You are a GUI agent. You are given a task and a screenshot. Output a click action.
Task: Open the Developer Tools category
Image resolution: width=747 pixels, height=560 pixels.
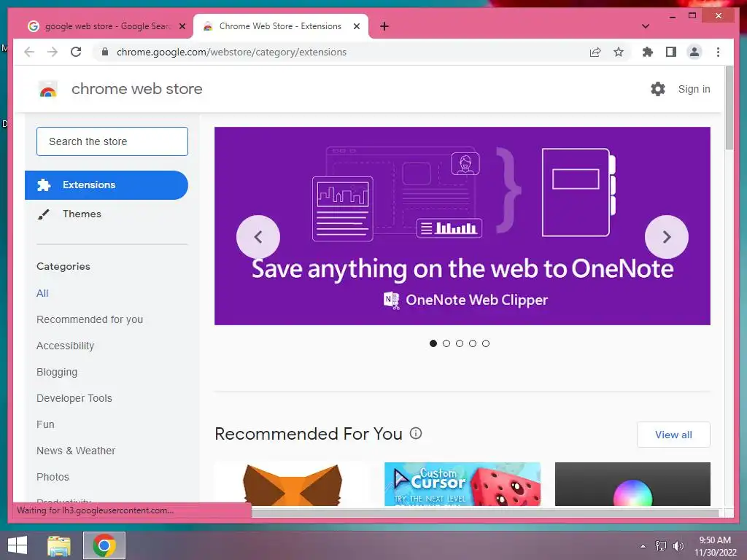pos(74,398)
